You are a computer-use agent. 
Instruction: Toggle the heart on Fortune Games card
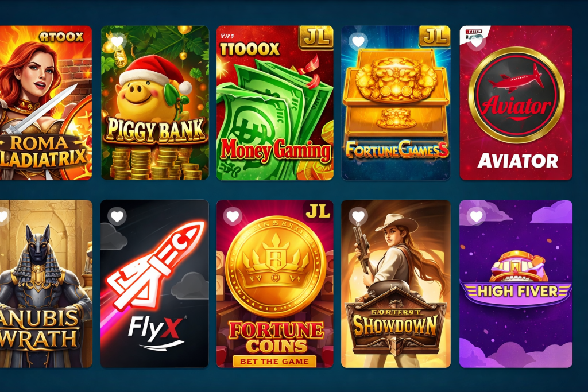click(x=358, y=41)
